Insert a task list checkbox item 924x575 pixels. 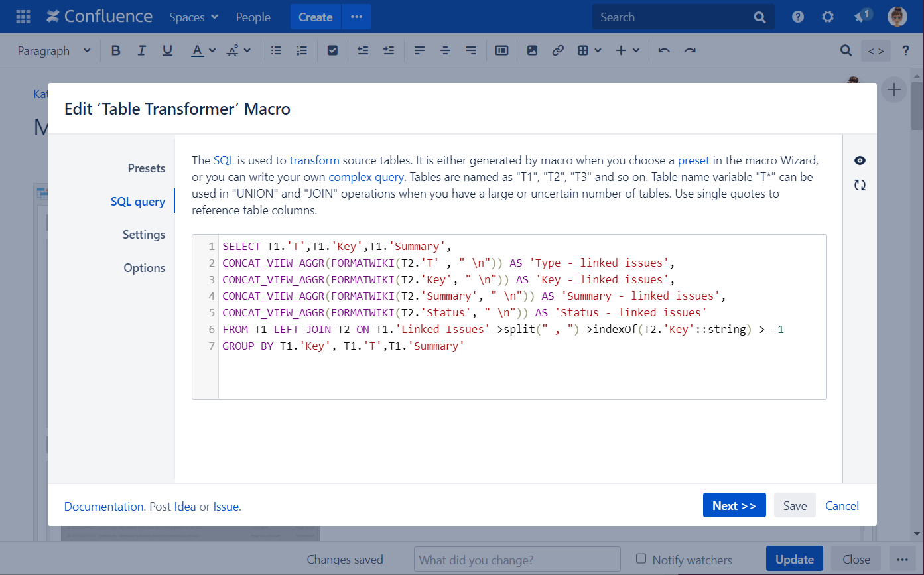coord(333,51)
